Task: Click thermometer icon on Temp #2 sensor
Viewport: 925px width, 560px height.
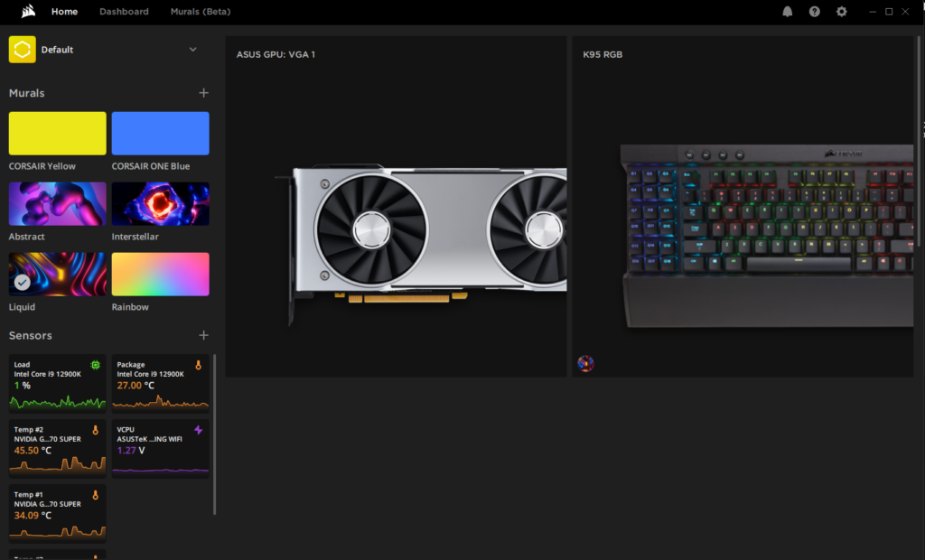Action: [x=95, y=430]
